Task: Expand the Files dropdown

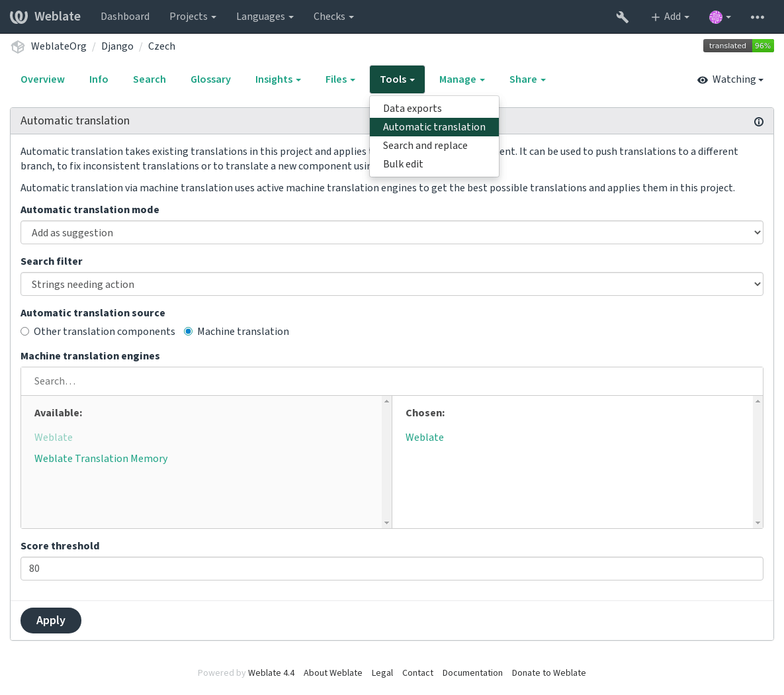Action: (x=340, y=79)
